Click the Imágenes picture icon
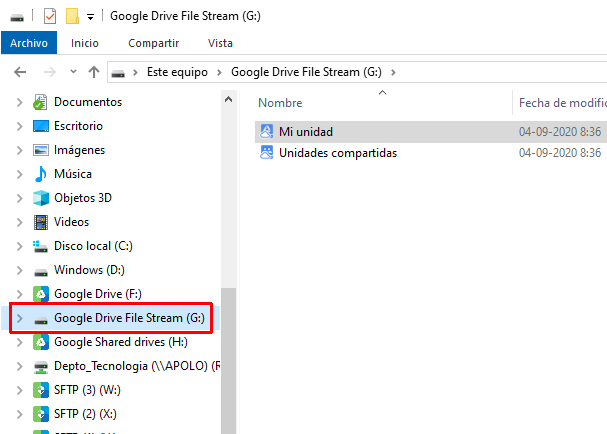The image size is (607, 434). pos(41,150)
